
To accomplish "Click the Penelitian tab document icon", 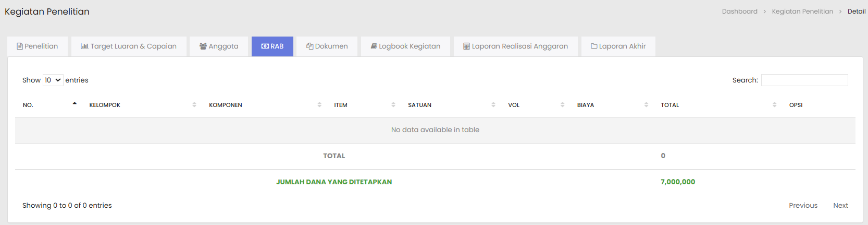I will pyautogui.click(x=20, y=46).
